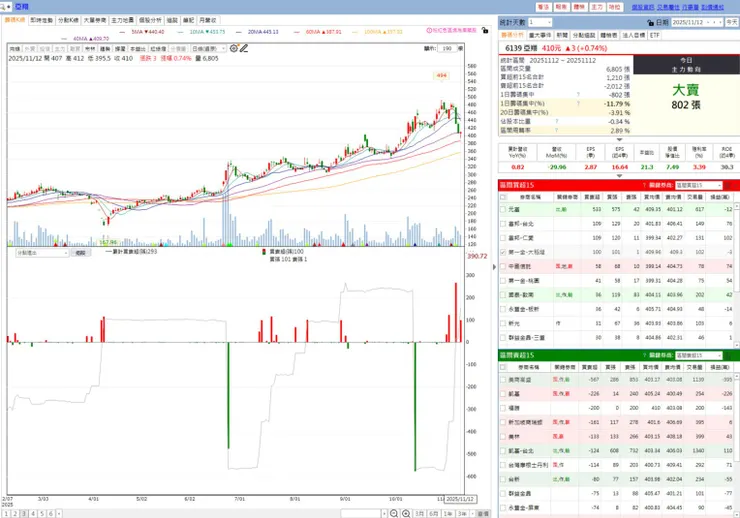Step to the next date arrow
Viewport: 740px width, 518px height.
pos(720,22)
